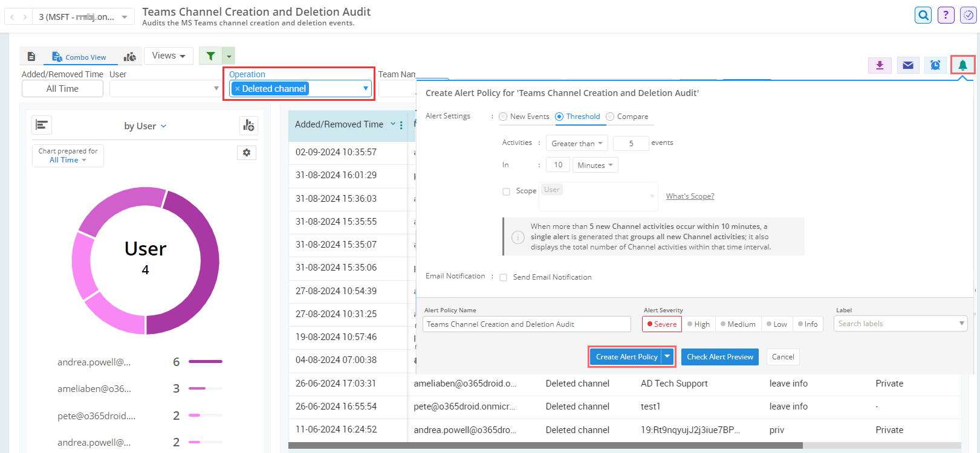
Task: Click the add chart icon
Action: point(248,125)
